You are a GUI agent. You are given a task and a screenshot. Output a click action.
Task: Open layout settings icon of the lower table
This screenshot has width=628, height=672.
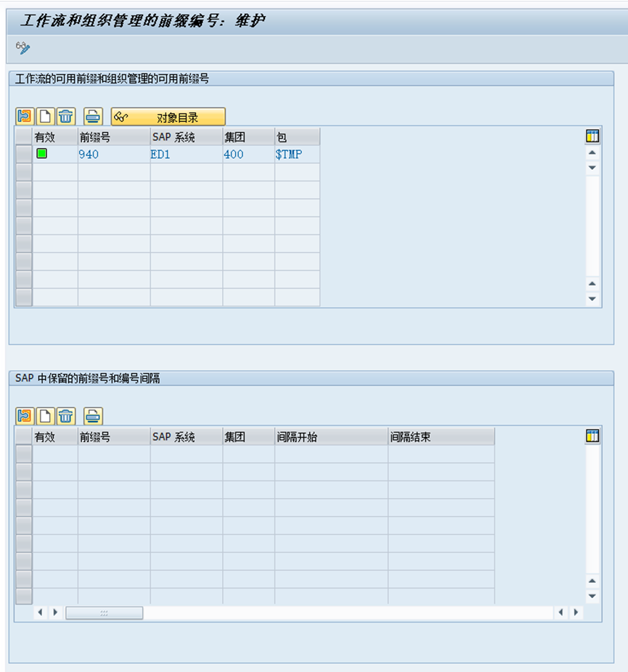pyautogui.click(x=593, y=435)
